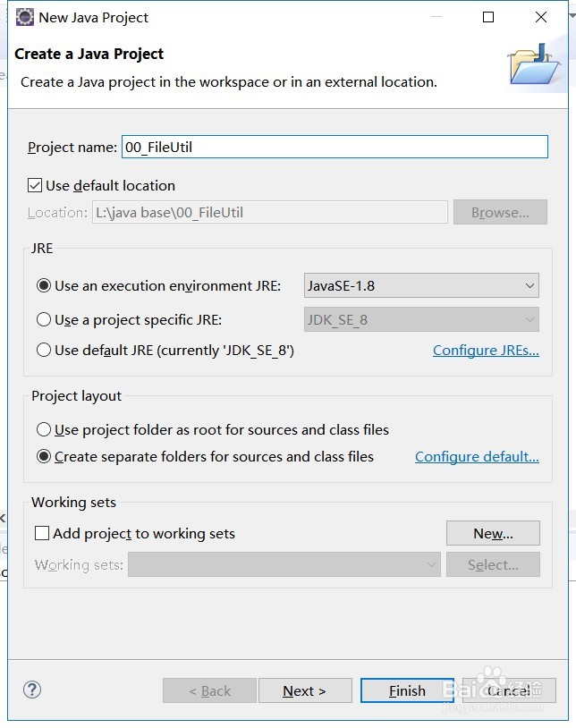The image size is (576, 728).
Task: Click the Eclipse icon in title bar
Action: 25,17
